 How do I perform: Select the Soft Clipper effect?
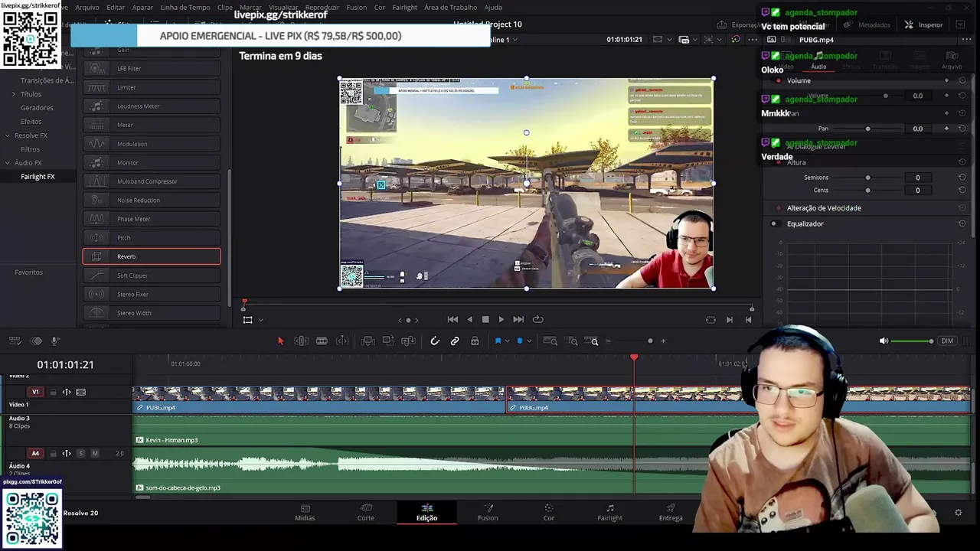tap(152, 275)
